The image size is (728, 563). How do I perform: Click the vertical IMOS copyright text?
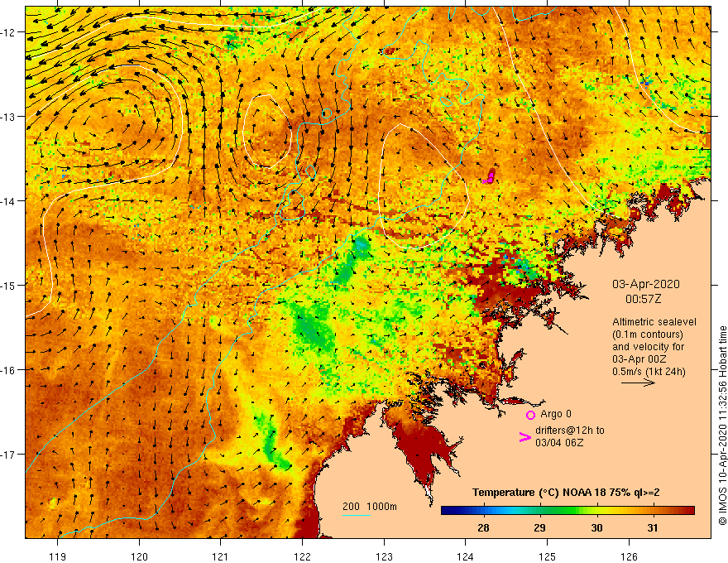click(x=722, y=426)
